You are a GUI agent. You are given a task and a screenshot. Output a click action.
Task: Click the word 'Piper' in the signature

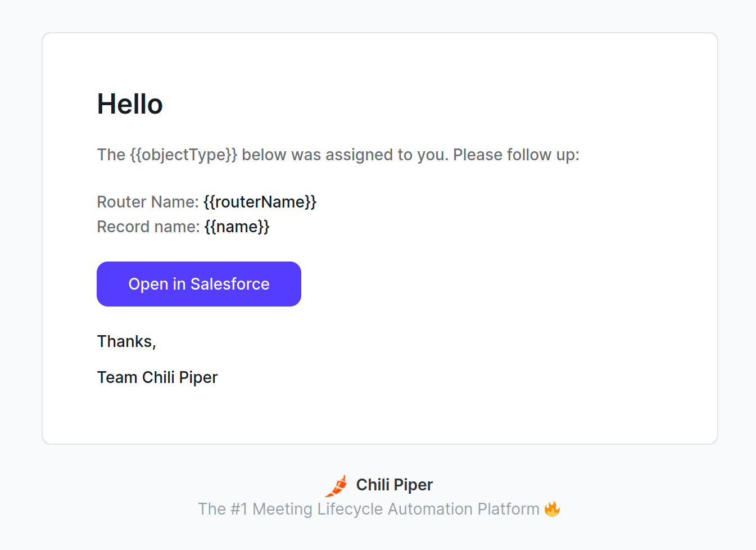[198, 377]
